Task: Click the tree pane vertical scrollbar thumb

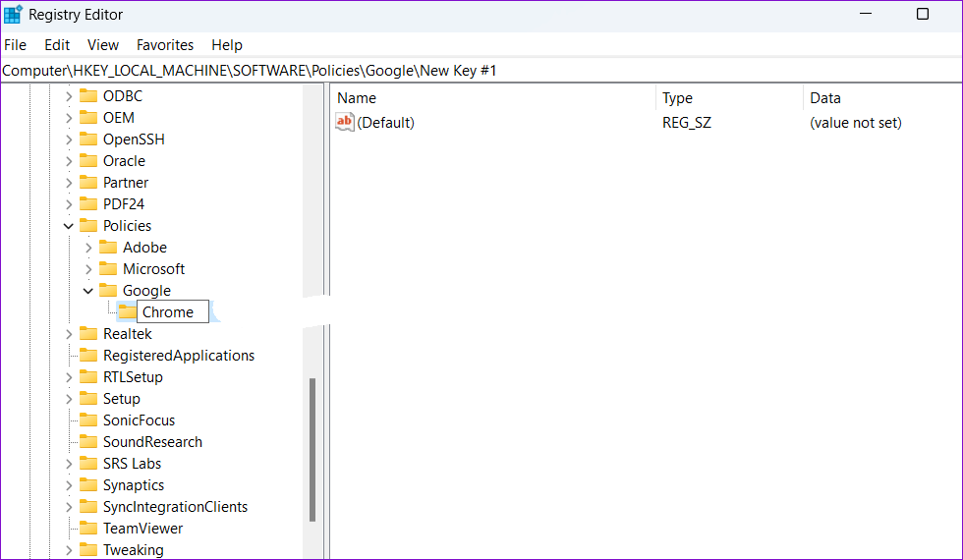Action: click(312, 450)
